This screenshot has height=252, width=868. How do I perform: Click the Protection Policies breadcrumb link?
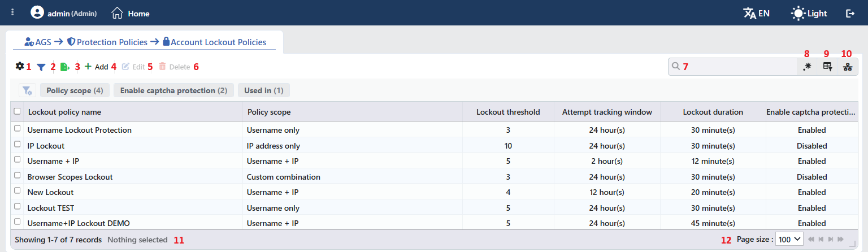pos(107,42)
